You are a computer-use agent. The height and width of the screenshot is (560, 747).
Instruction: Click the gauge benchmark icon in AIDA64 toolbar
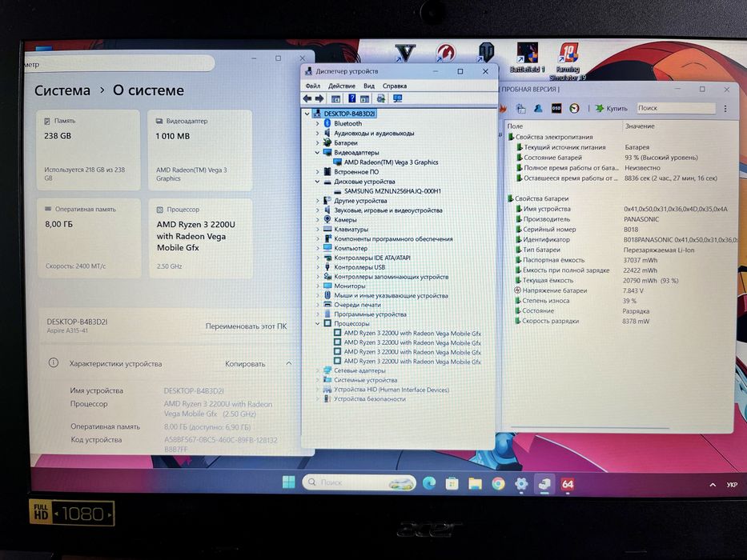pyautogui.click(x=575, y=109)
